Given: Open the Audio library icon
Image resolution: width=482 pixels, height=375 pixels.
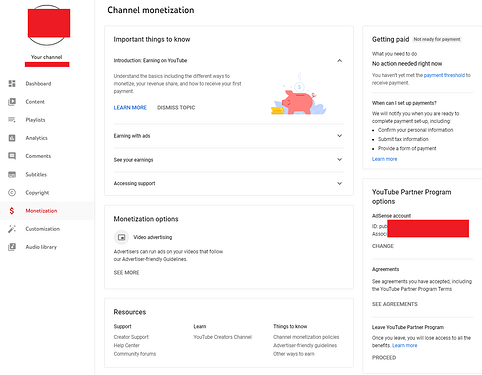Looking at the screenshot, I should pyautogui.click(x=12, y=247).
